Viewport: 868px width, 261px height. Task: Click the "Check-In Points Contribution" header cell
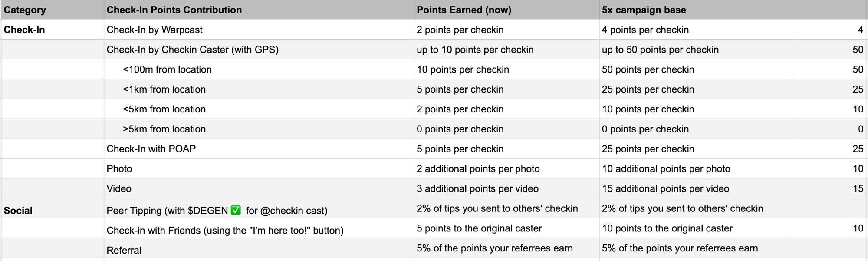click(174, 10)
